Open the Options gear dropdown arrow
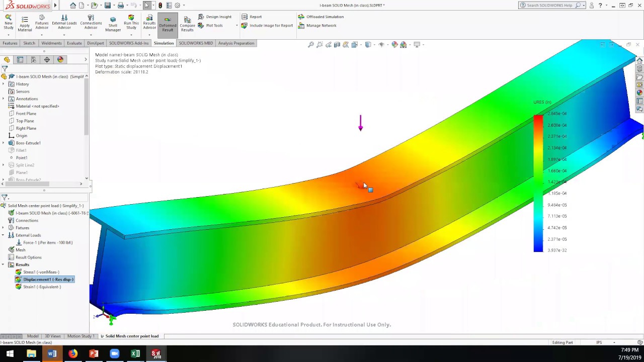Screen dimensions: 644x362 point(184,5)
